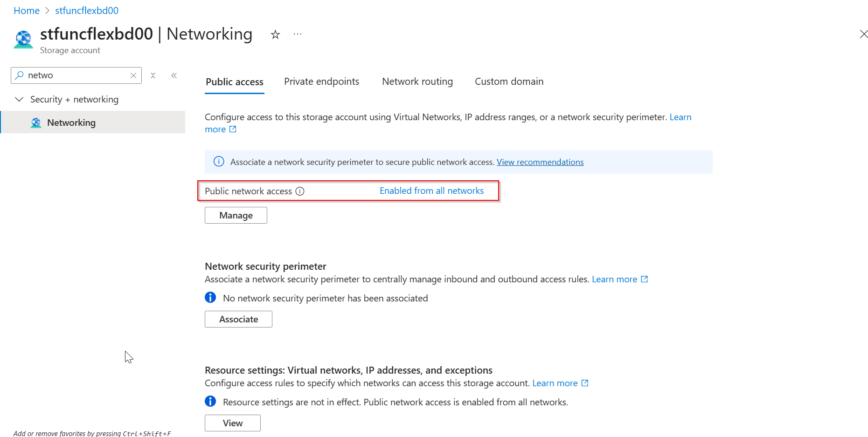Click the Public network access info icon
Viewport: 868px width, 437px height.
pyautogui.click(x=300, y=191)
